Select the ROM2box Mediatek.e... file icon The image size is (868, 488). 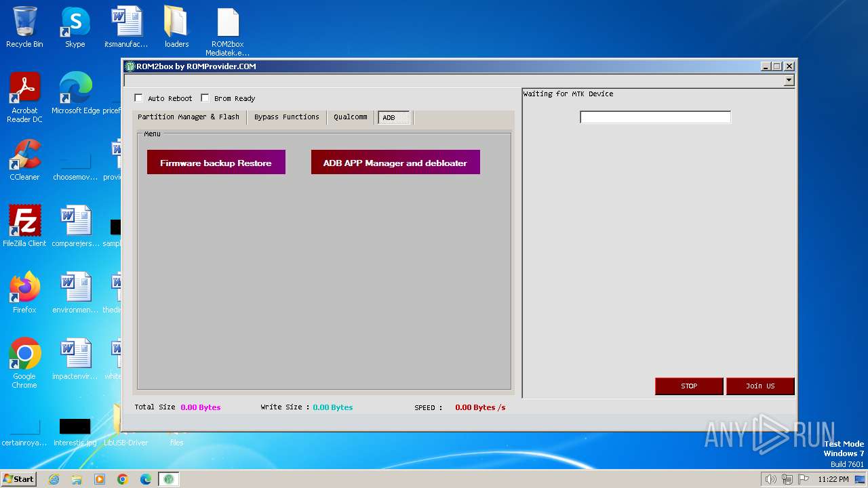click(x=228, y=31)
